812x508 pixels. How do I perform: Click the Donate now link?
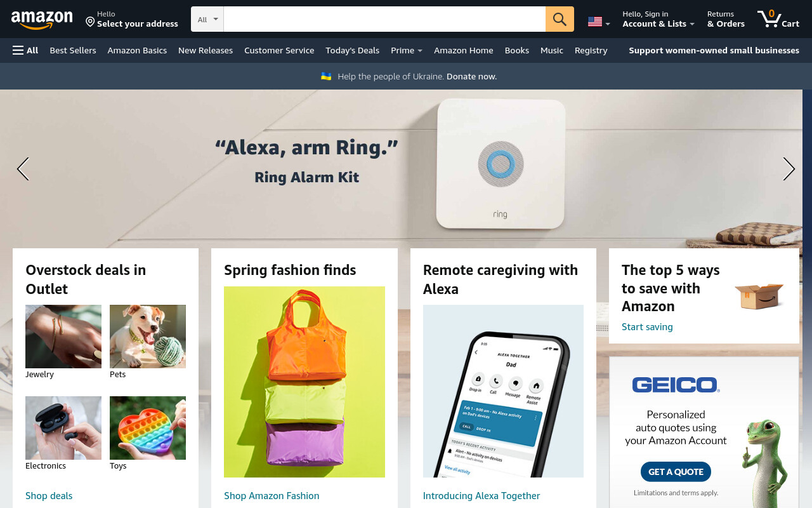[x=471, y=76]
